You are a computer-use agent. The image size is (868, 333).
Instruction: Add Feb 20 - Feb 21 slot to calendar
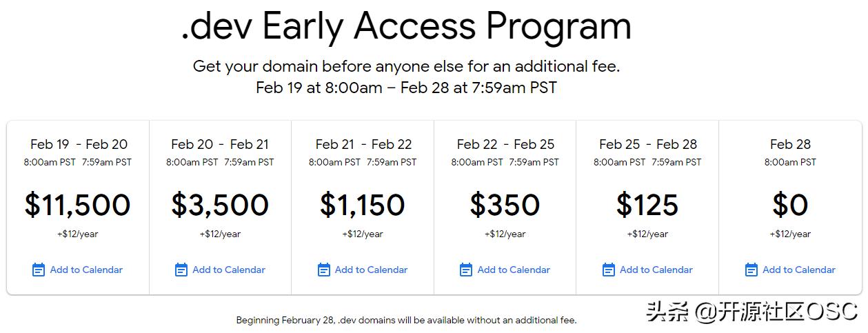click(229, 270)
